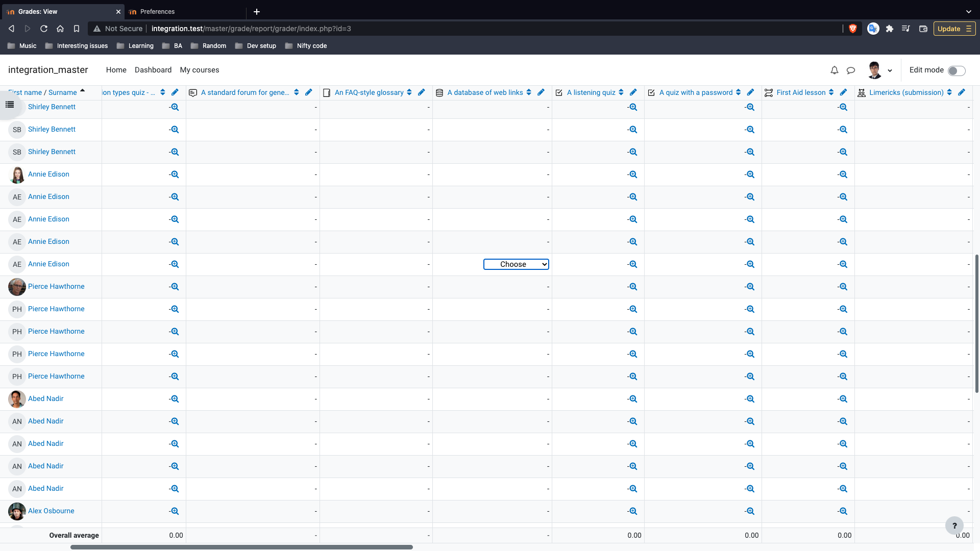This screenshot has height=551, width=980.
Task: Open Choose dropdown in Annie Edison row
Action: click(x=516, y=264)
